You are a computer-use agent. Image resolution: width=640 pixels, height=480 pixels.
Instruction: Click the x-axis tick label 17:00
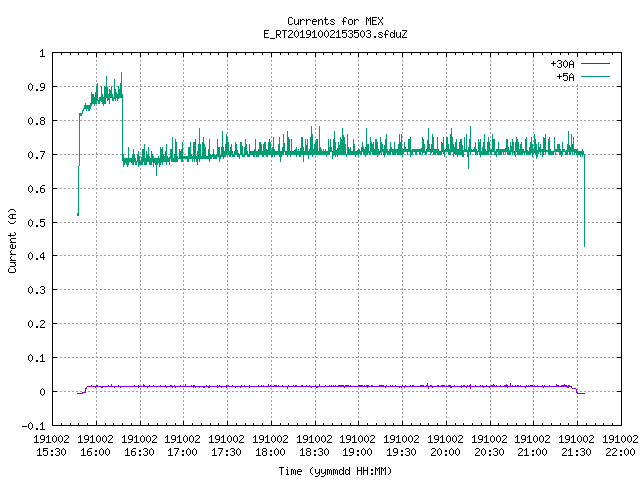tap(182, 452)
